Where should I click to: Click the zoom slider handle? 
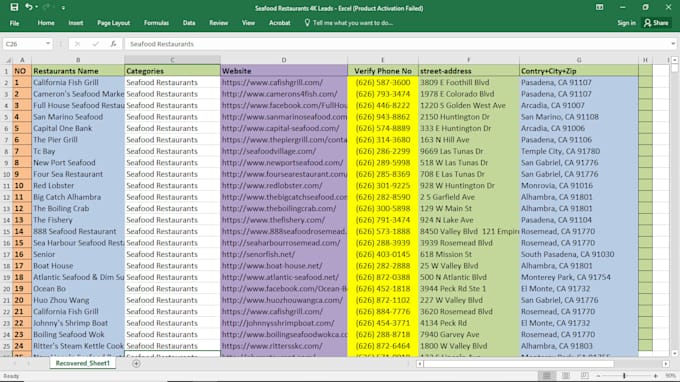(624, 376)
